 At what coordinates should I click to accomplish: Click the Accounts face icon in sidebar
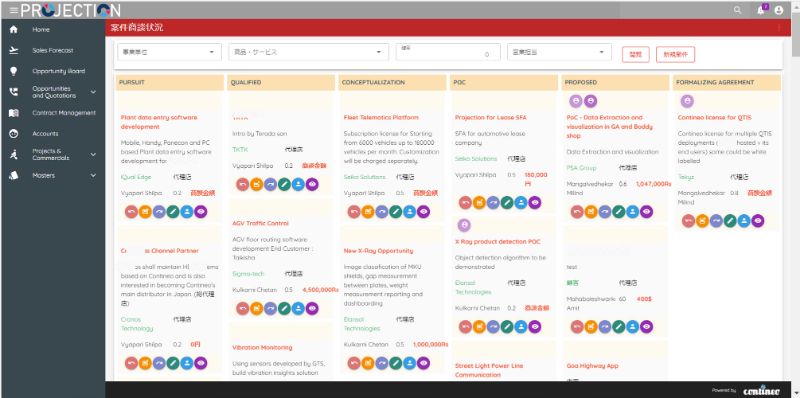[14, 134]
